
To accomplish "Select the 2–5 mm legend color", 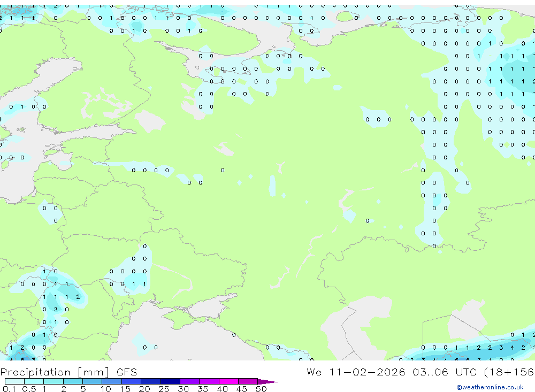I will (73, 381).
